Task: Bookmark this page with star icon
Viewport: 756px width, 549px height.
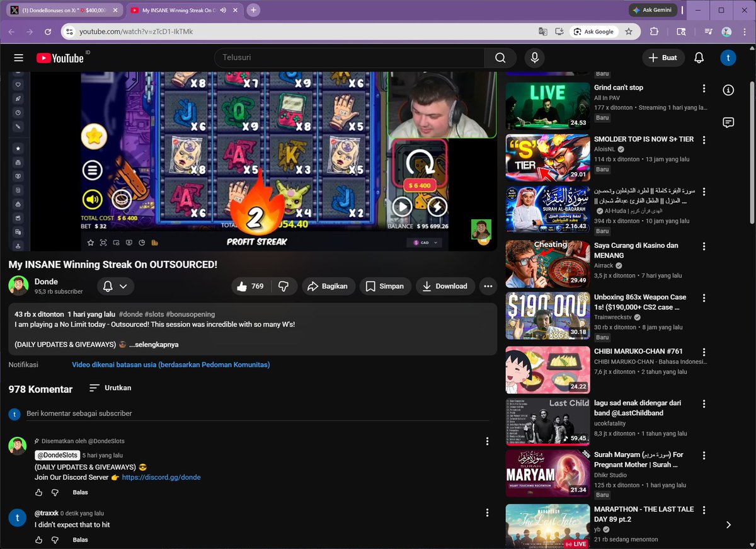Action: click(x=628, y=32)
